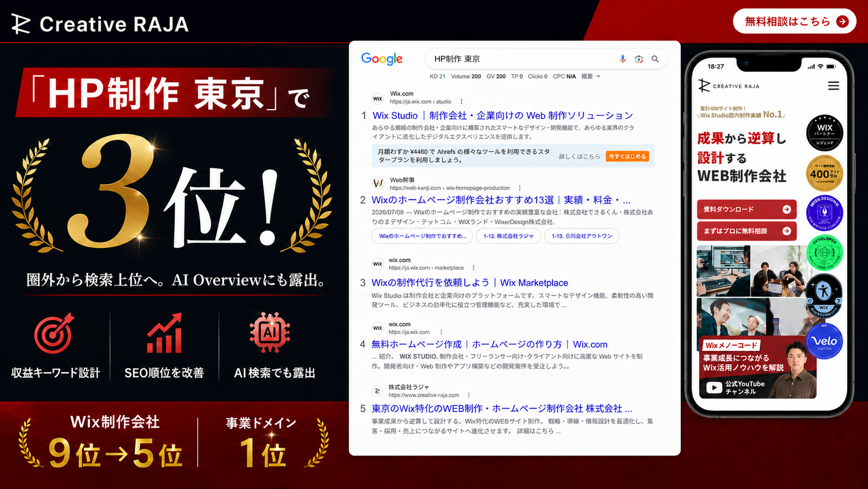Click the HP制作 東京 search field
The height and width of the screenshot is (489, 868).
(546, 59)
